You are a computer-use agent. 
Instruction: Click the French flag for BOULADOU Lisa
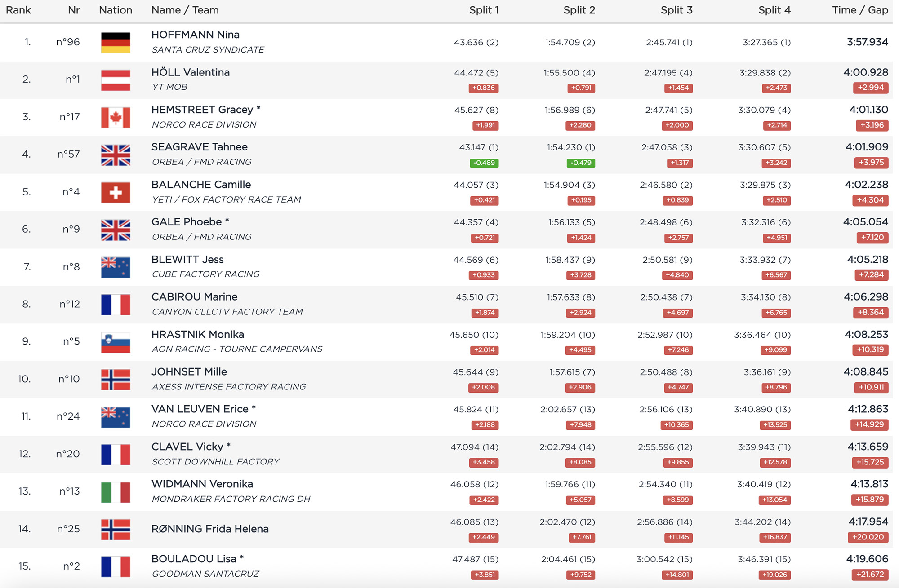coord(116,566)
